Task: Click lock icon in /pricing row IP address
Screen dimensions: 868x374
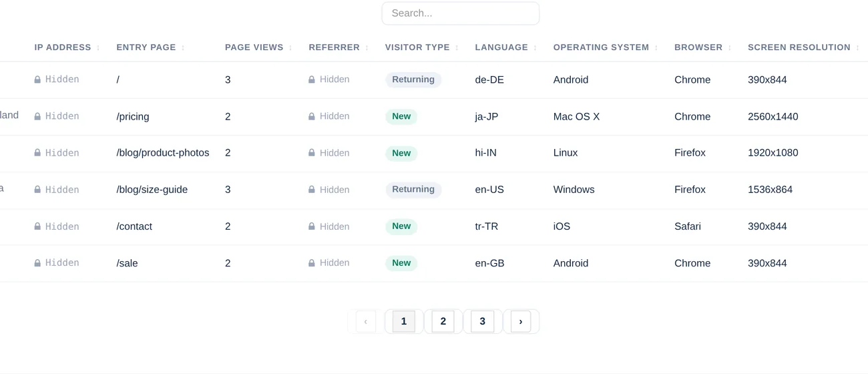Action: 37,116
